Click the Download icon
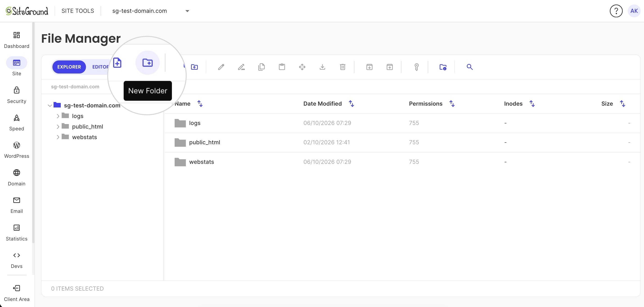This screenshot has width=644, height=307. click(x=322, y=67)
